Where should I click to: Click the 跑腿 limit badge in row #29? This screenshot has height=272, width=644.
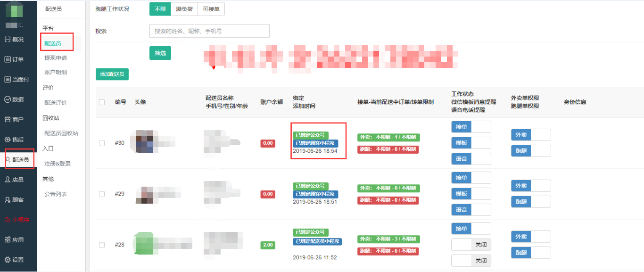pyautogui.click(x=388, y=200)
